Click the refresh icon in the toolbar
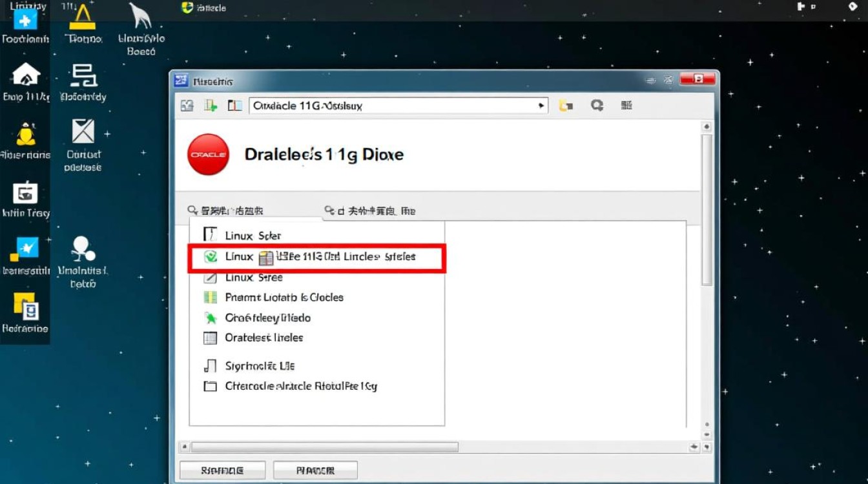Viewport: 868px width, 484px height. tap(596, 105)
